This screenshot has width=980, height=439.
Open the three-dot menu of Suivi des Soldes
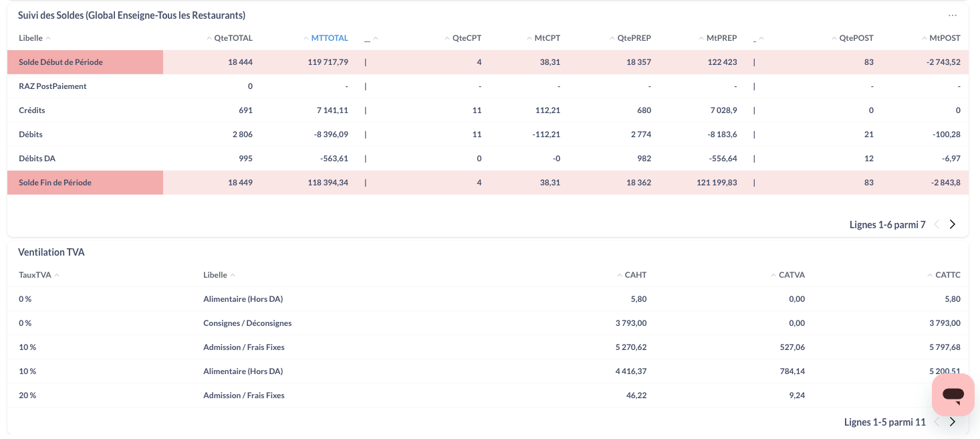pyautogui.click(x=952, y=15)
